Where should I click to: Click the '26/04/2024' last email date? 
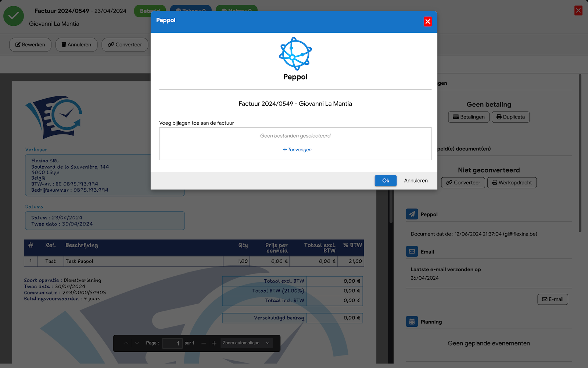(x=424, y=278)
